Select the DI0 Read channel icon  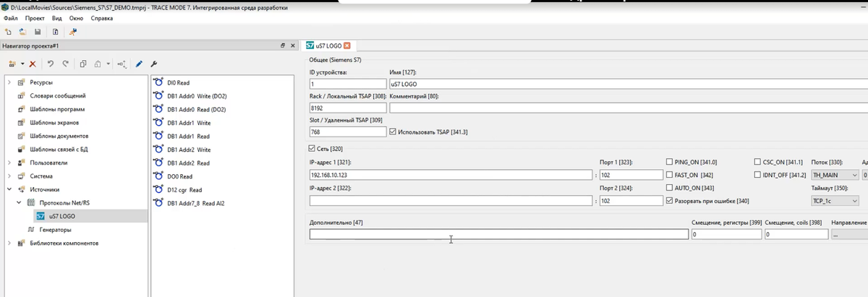(x=159, y=82)
